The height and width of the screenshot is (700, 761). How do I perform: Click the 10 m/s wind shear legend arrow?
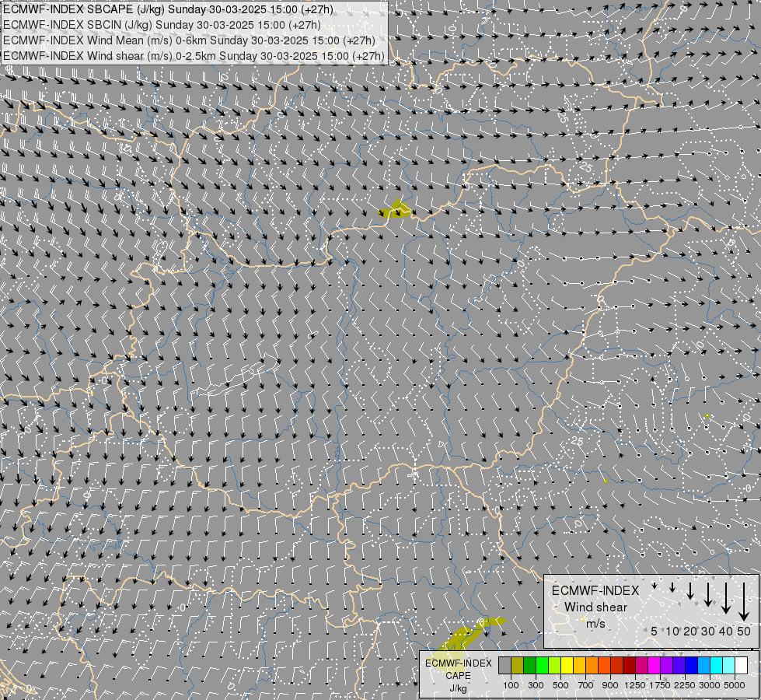tap(672, 588)
